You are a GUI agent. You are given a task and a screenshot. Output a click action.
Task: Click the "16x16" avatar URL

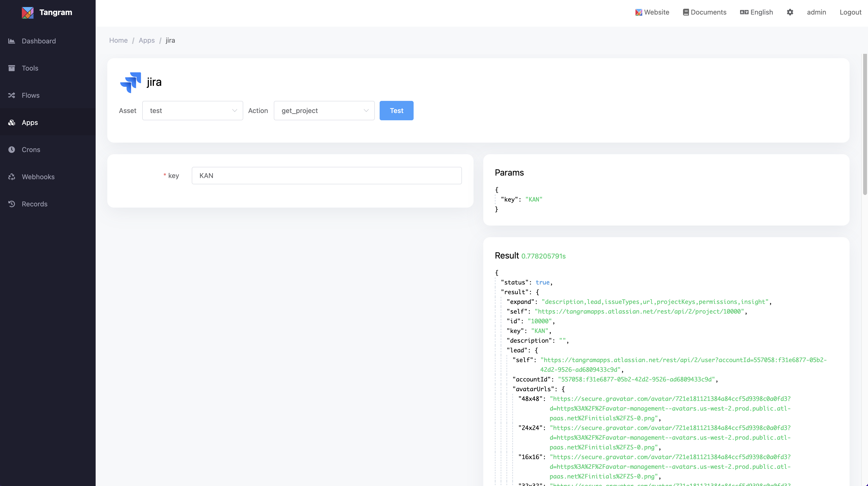pos(670,467)
